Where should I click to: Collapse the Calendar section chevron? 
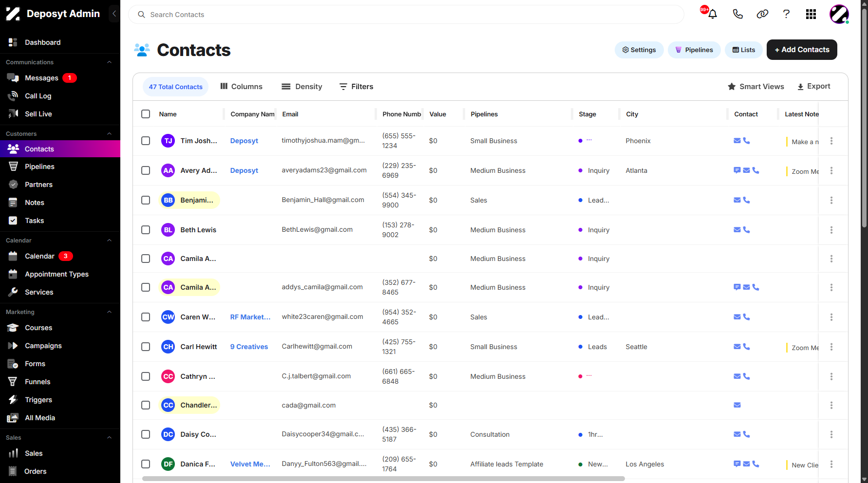tap(109, 241)
